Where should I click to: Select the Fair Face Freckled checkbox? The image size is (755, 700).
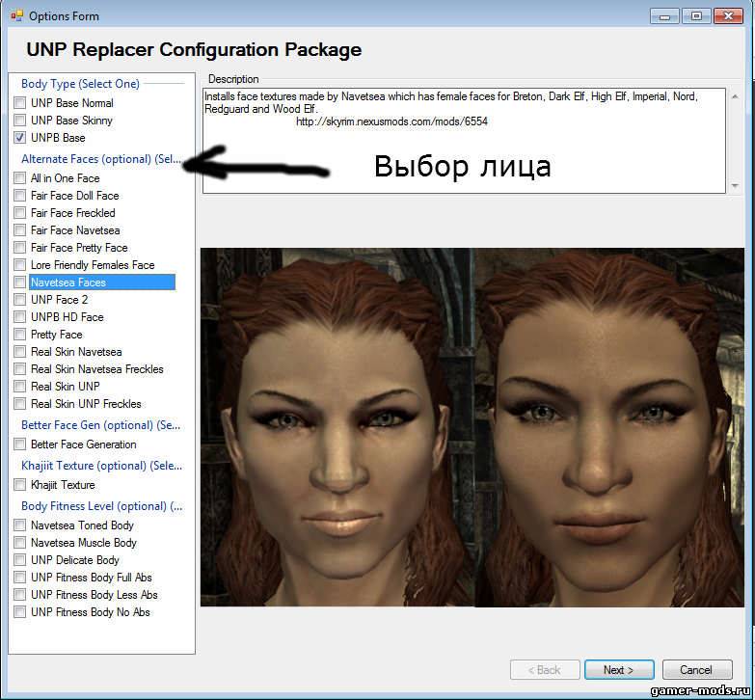click(x=19, y=213)
